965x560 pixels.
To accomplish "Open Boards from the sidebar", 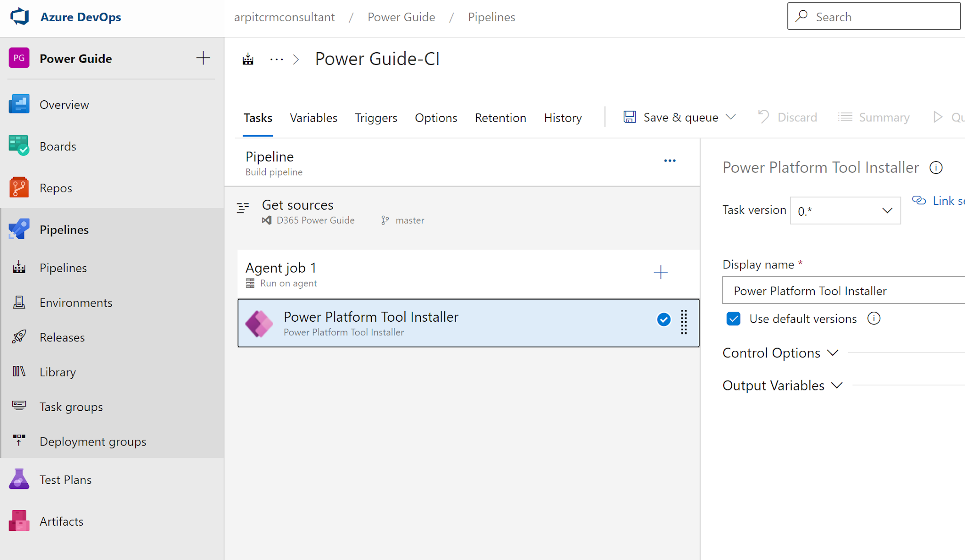I will click(x=57, y=146).
